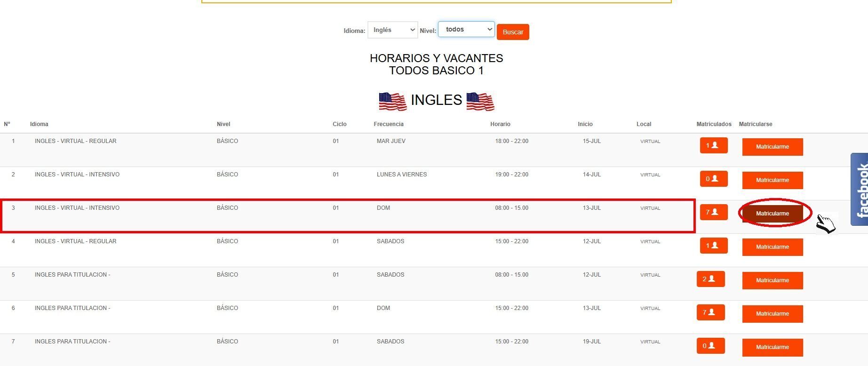Click the enrolled count icon for row 2
This screenshot has width=868, height=366.
click(713, 179)
